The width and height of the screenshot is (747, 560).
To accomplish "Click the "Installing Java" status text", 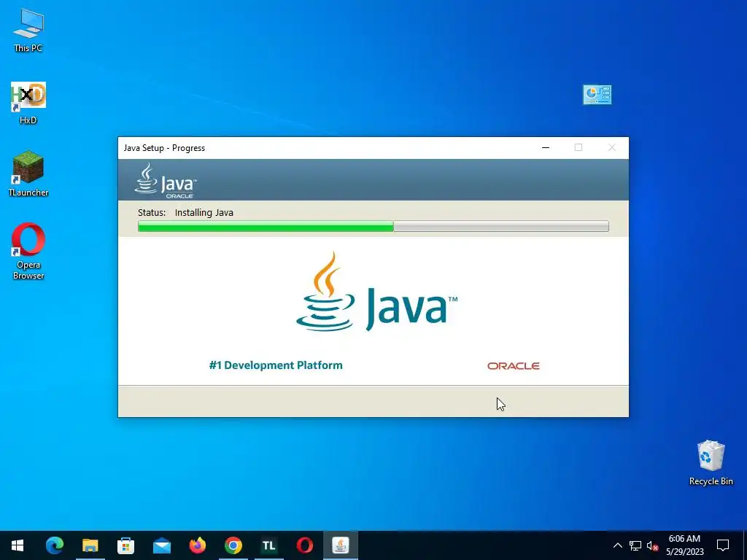I will pyautogui.click(x=204, y=212).
